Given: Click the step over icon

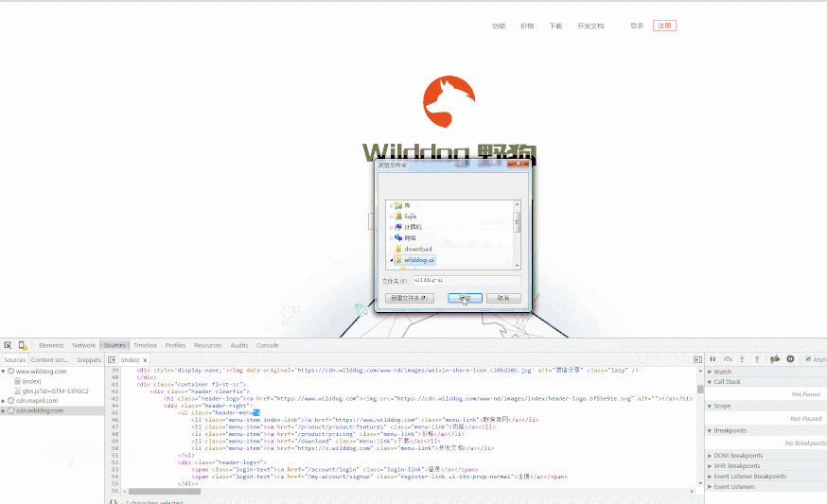Looking at the screenshot, I should [728, 359].
